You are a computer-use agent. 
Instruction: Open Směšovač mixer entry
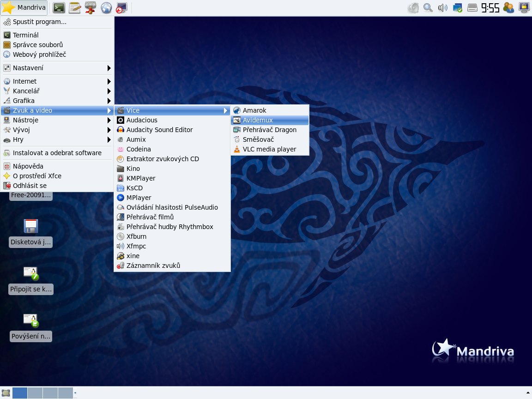coord(270,139)
